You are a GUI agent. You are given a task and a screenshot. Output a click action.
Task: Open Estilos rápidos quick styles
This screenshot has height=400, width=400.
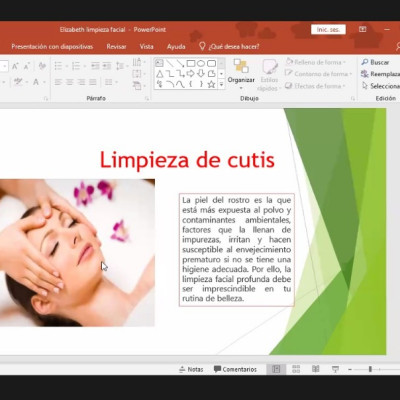click(x=269, y=75)
